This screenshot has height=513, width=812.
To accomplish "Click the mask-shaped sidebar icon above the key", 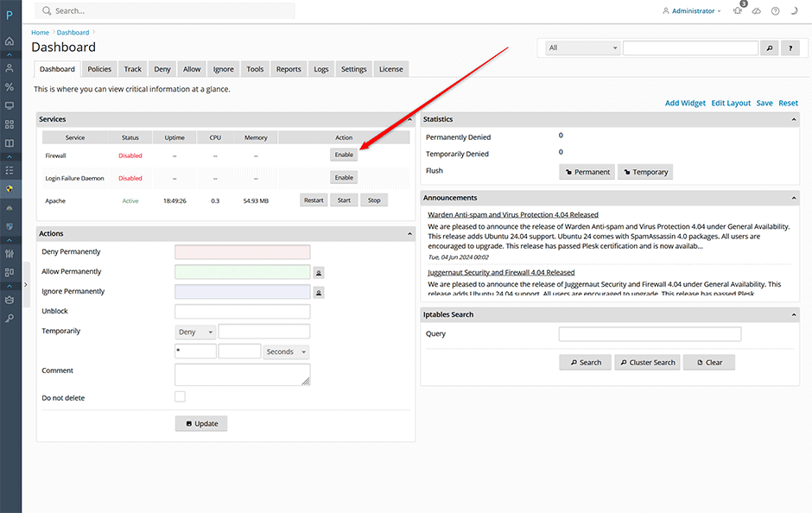I will pos(10,300).
